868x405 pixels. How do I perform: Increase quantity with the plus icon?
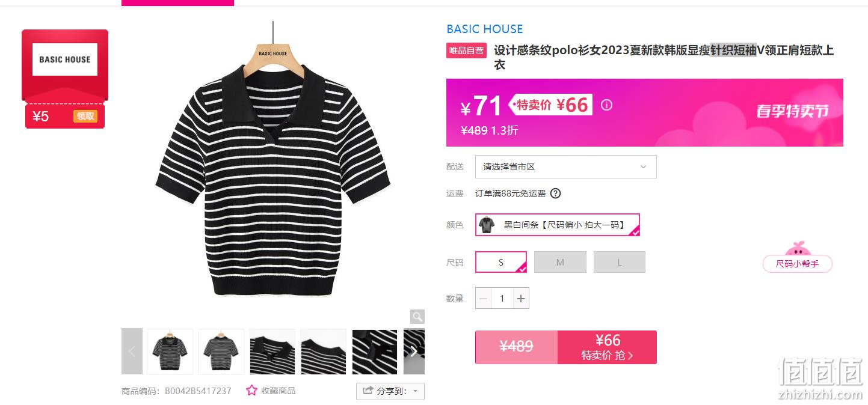tap(521, 298)
